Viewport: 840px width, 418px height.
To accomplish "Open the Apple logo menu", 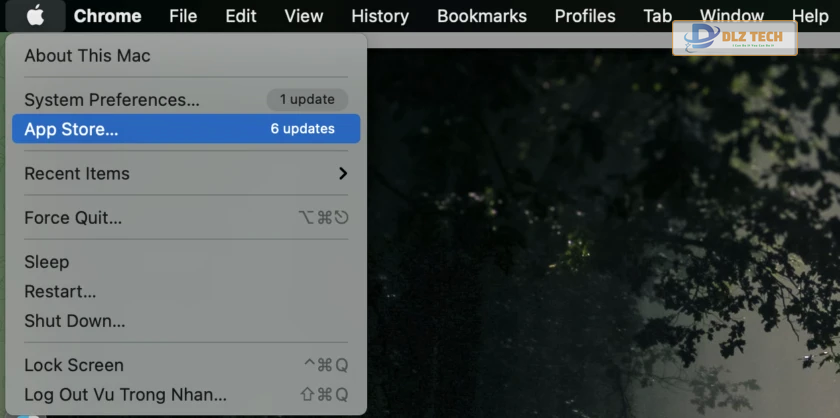I will (x=35, y=16).
